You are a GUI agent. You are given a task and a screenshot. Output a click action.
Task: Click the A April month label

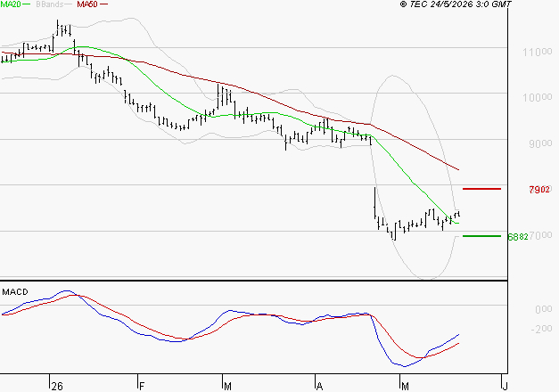pyautogui.click(x=319, y=386)
